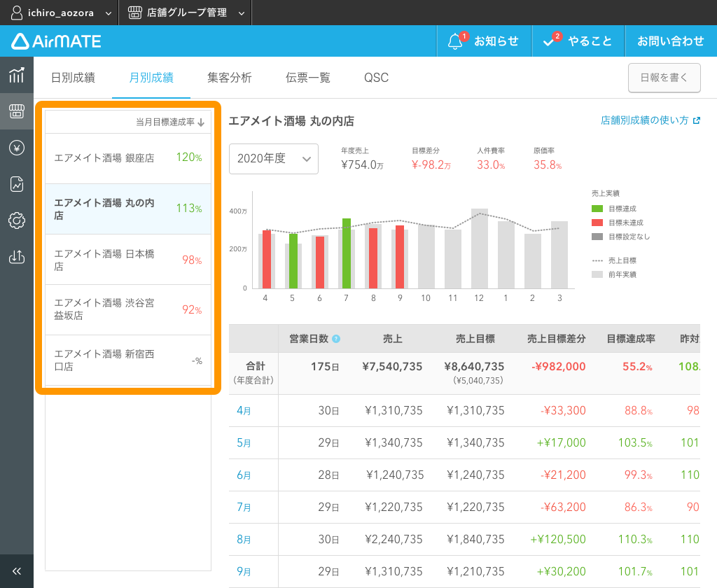Open the 2020年度 year dropdown
The height and width of the screenshot is (588, 717).
(274, 159)
